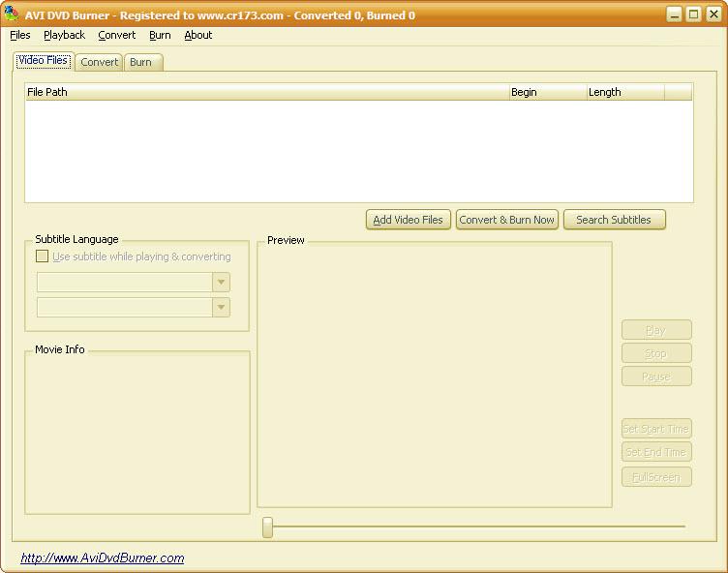Click the Pause button
Screen dimensions: 728x573
click(656, 377)
